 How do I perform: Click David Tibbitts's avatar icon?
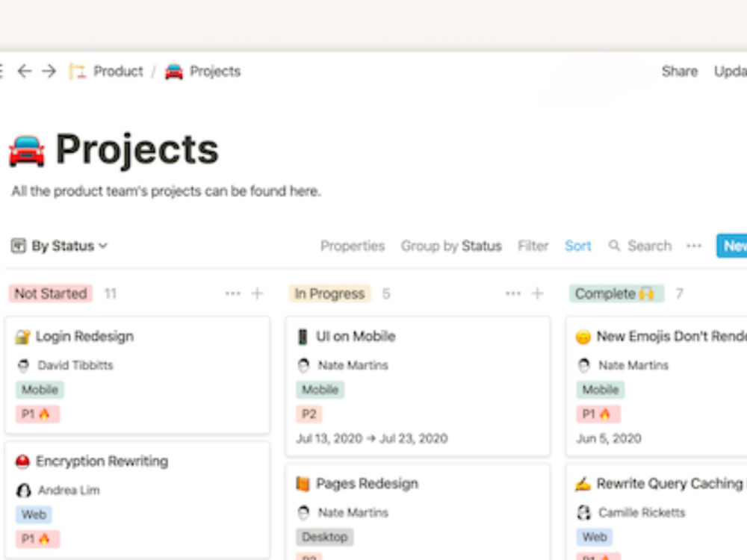pyautogui.click(x=23, y=365)
